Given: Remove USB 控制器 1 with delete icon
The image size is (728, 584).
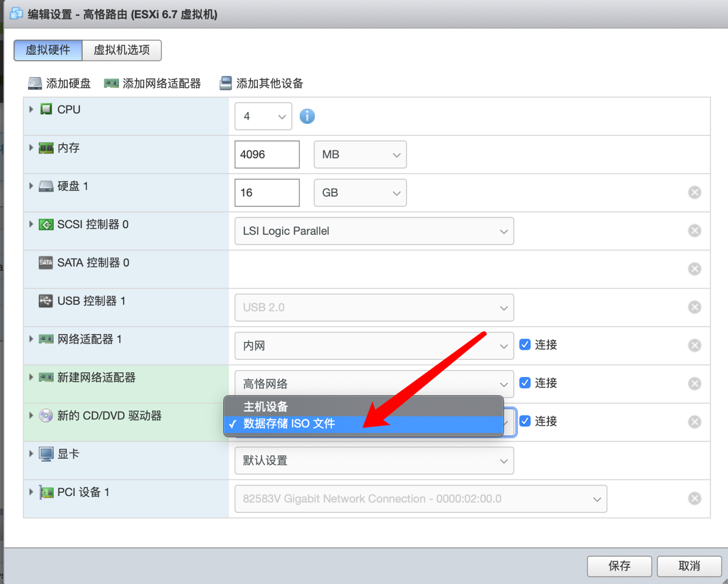Looking at the screenshot, I should pos(695,307).
